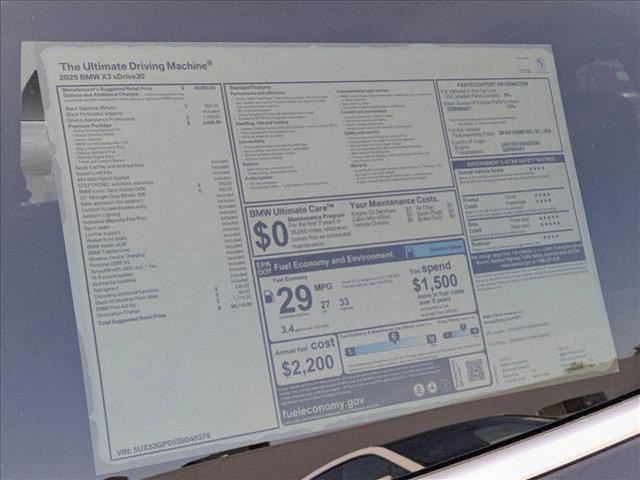The width and height of the screenshot is (640, 480).
Task: Click the 'Manufacturer's Suggested Retail Price' line
Action: coord(107,89)
